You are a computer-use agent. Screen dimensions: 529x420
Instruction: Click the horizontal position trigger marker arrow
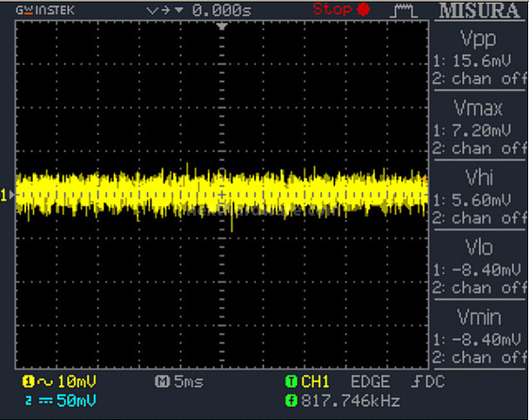click(x=222, y=26)
